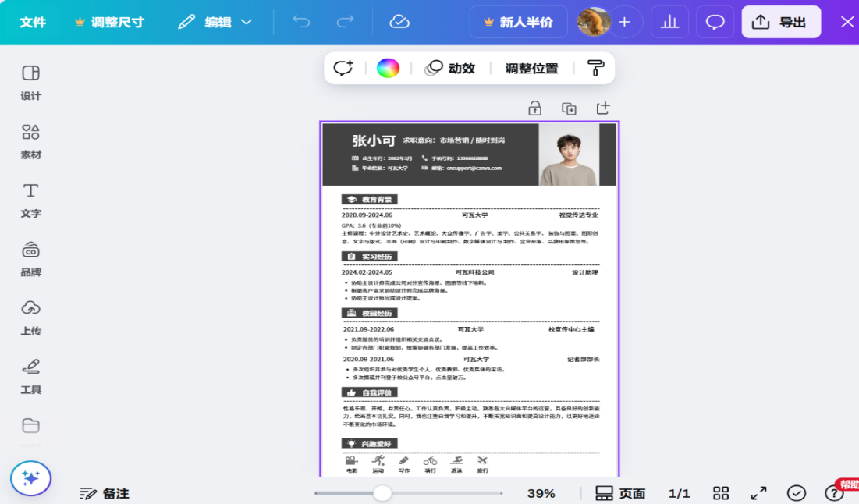Select the 校园经历 section header

point(370,313)
